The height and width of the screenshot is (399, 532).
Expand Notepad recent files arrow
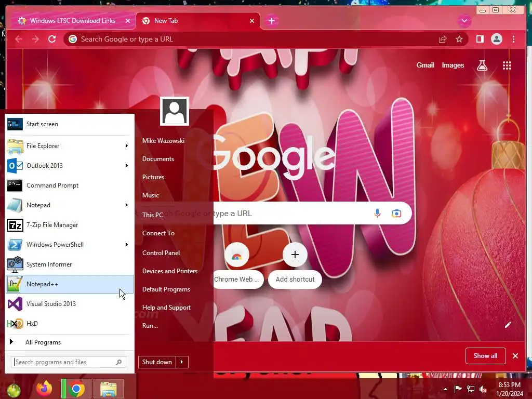127,205
